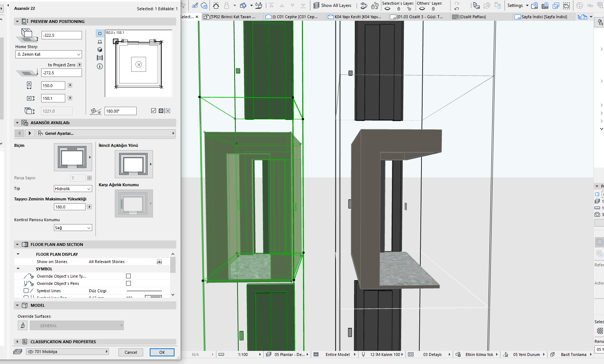
Task: Switch to the 2D plan preview icon
Action: point(100,34)
